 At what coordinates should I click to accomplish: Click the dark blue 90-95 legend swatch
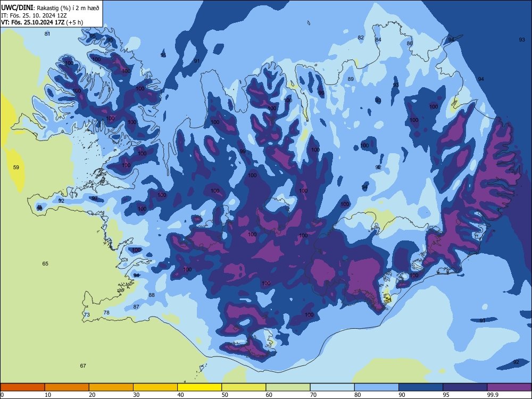(x=421, y=387)
